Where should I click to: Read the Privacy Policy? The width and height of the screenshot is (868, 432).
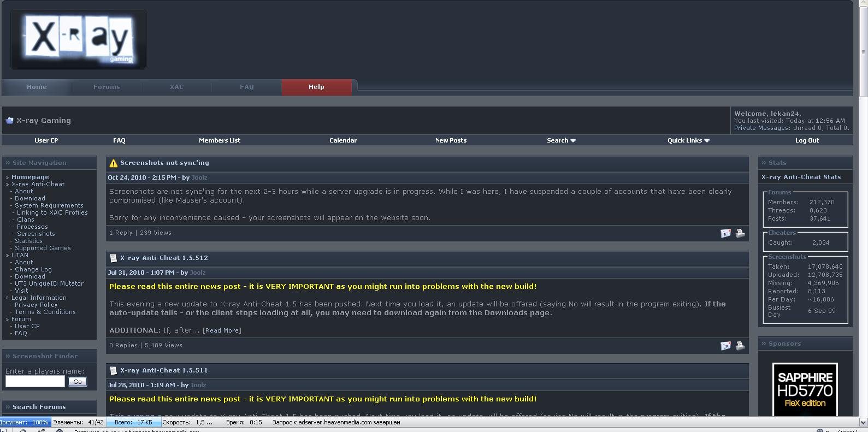36,305
